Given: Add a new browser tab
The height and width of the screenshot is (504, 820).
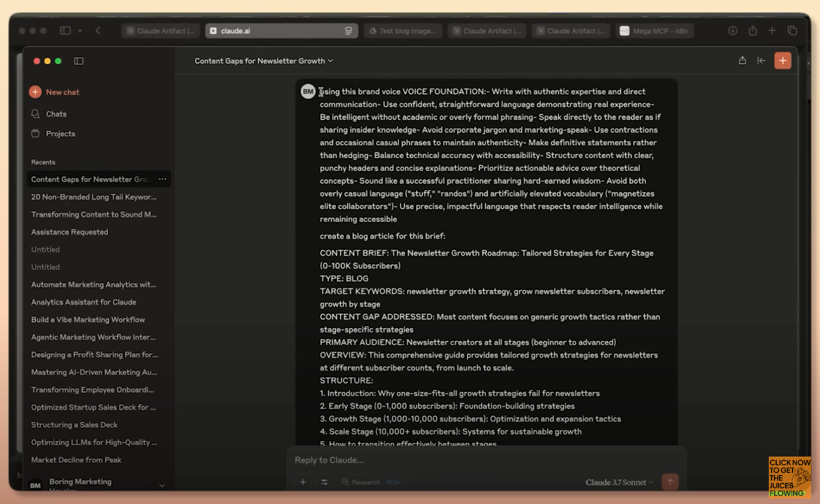Looking at the screenshot, I should tap(772, 31).
